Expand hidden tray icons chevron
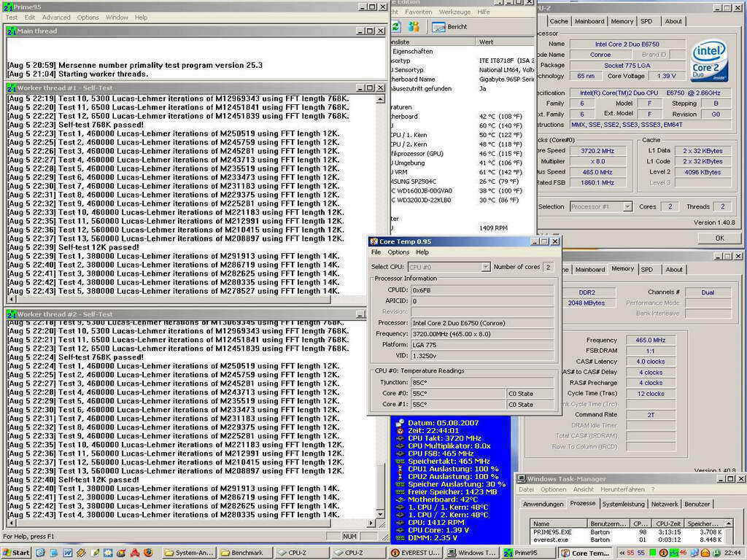This screenshot has width=747, height=560. point(622,553)
